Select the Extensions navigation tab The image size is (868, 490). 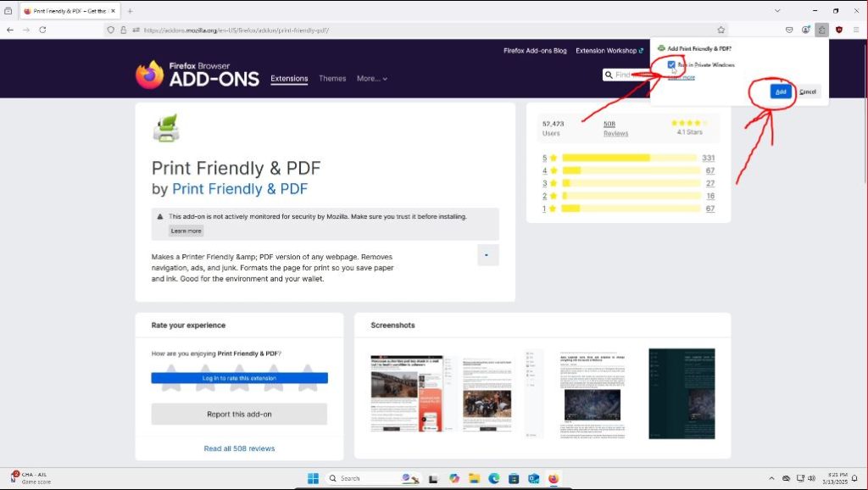point(289,79)
